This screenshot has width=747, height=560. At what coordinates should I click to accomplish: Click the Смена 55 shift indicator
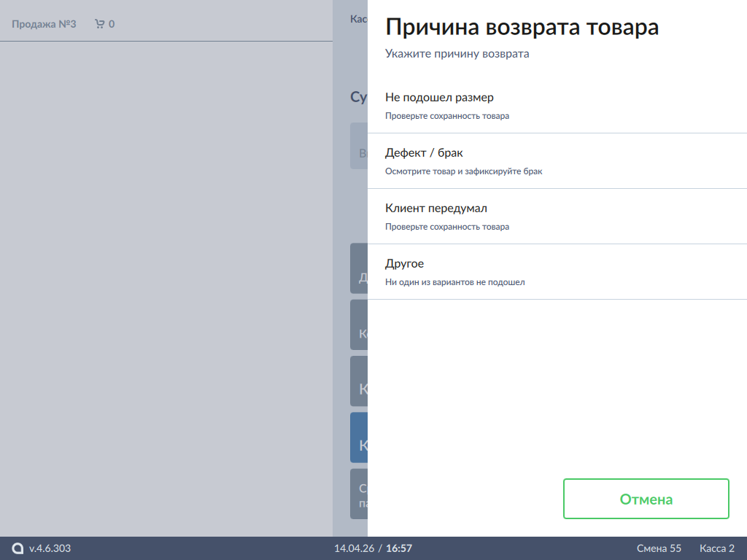(659, 548)
